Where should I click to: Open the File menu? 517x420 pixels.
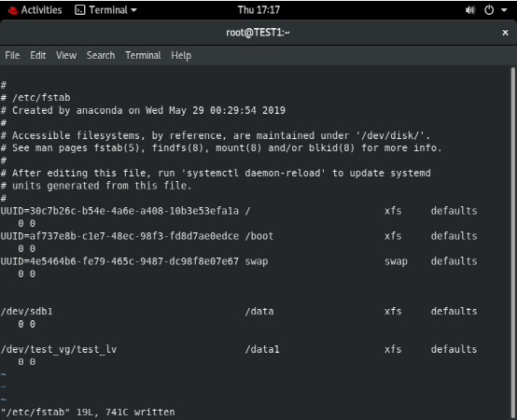click(x=12, y=55)
